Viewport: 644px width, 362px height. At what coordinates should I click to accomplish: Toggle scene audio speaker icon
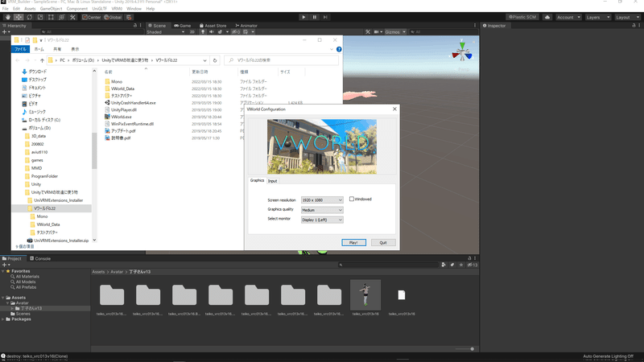[211, 32]
